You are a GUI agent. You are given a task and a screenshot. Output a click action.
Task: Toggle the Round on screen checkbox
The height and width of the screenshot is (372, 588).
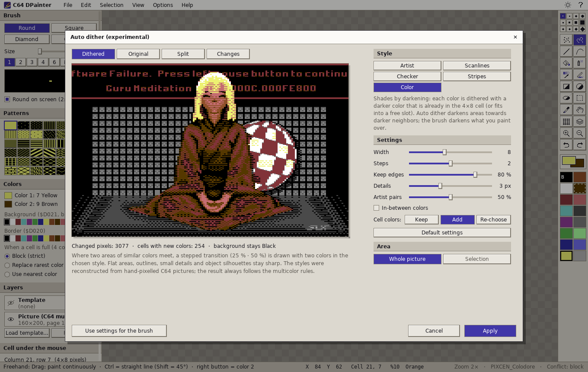click(x=7, y=99)
